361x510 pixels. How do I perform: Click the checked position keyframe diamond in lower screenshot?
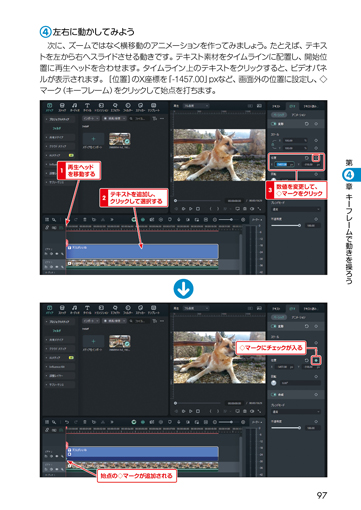[x=316, y=360]
